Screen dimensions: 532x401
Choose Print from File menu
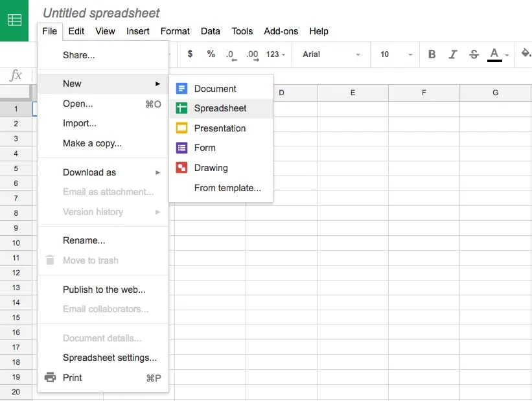(x=103, y=377)
